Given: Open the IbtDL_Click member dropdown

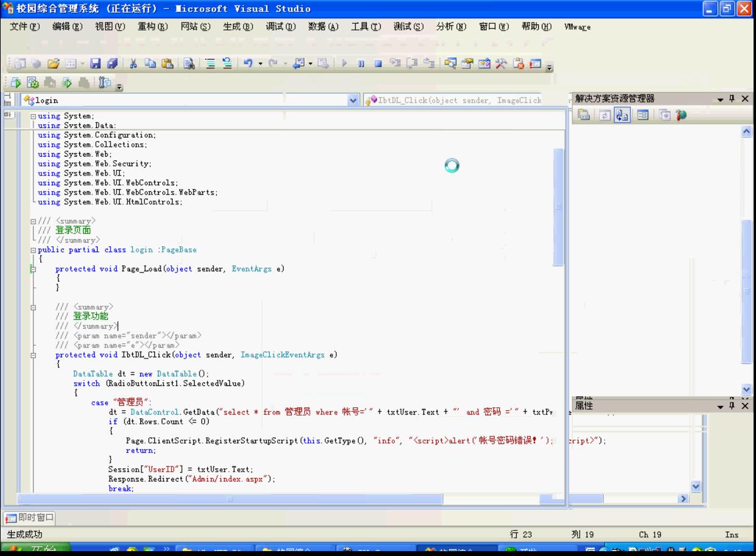Looking at the screenshot, I should pos(452,100).
